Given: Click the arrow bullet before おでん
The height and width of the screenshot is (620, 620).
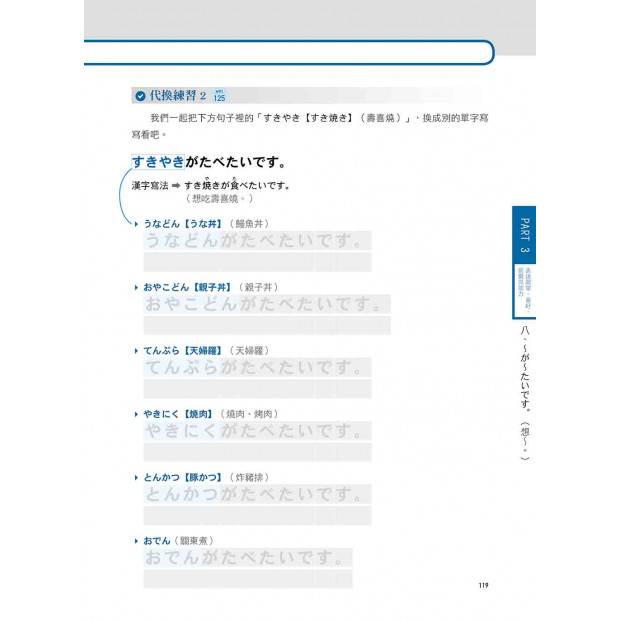Looking at the screenshot, I should (136, 541).
